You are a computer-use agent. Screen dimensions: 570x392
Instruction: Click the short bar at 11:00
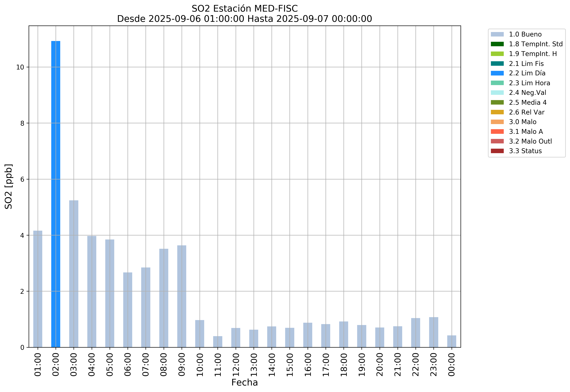[x=218, y=342]
